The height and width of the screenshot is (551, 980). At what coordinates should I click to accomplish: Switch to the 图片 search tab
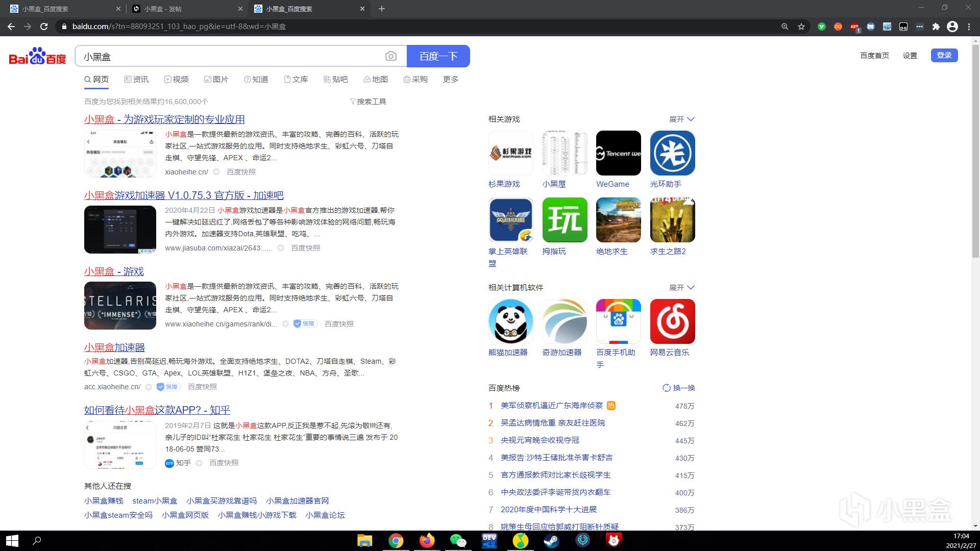216,79
